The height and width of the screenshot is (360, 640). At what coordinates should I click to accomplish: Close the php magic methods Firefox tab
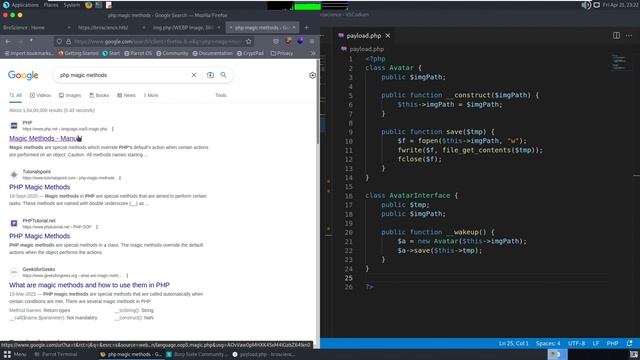[294, 27]
